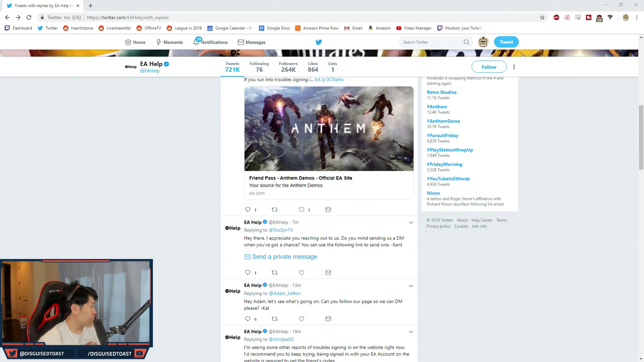644x362 pixels.
Task: Open the Google Calendar bookmark
Action: click(x=230, y=28)
